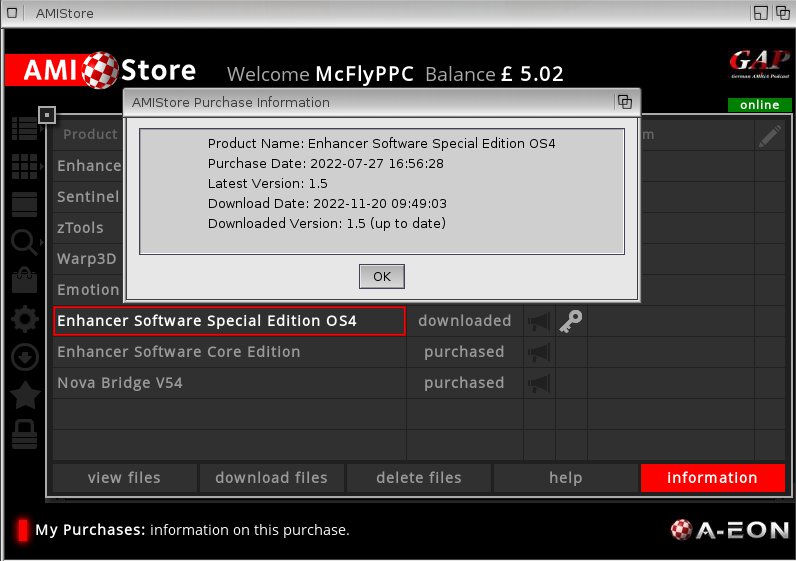Click the view files button
The image size is (796, 561).
[124, 478]
